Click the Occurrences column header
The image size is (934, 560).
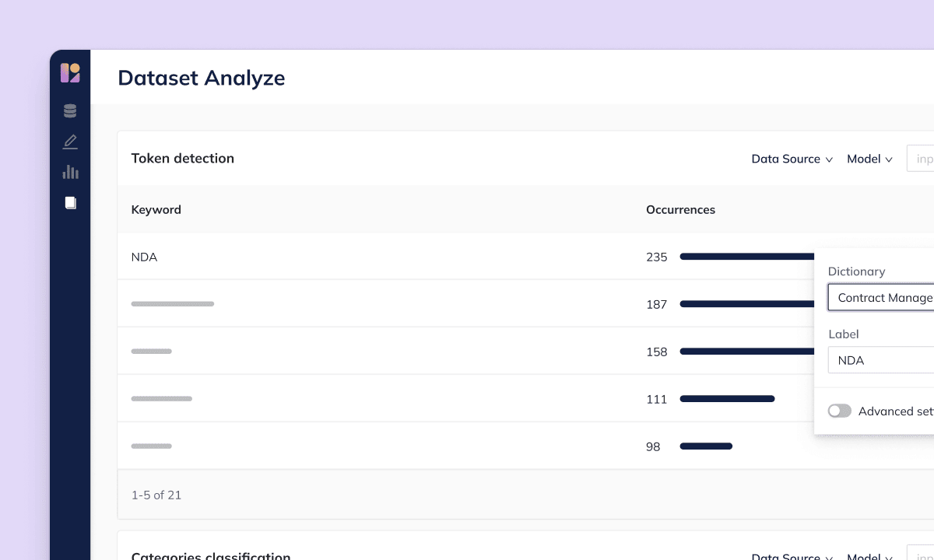point(681,209)
